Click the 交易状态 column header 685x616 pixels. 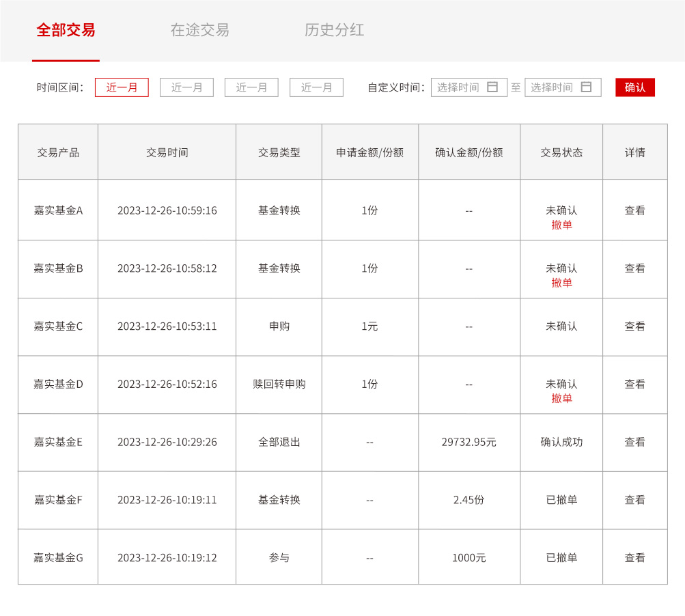point(561,152)
